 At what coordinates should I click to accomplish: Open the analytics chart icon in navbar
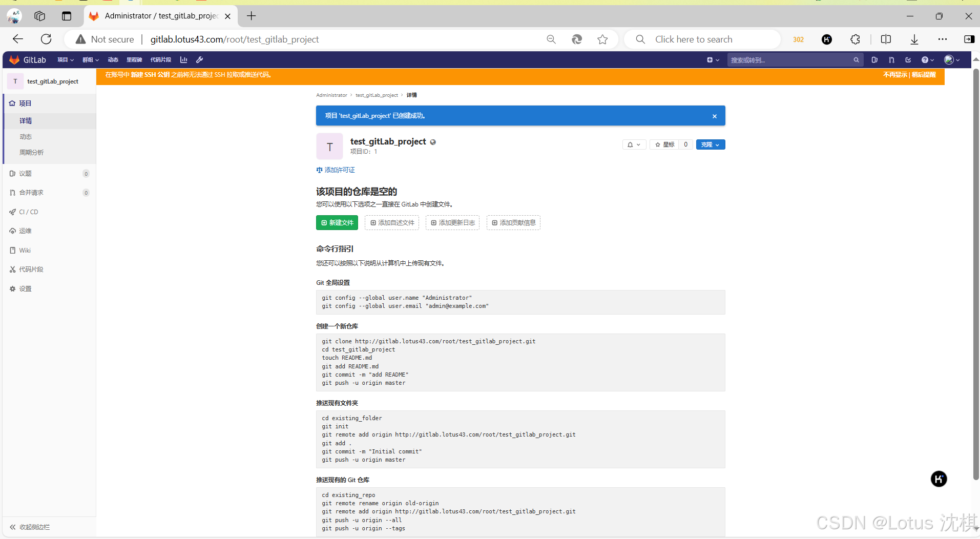[x=183, y=60]
